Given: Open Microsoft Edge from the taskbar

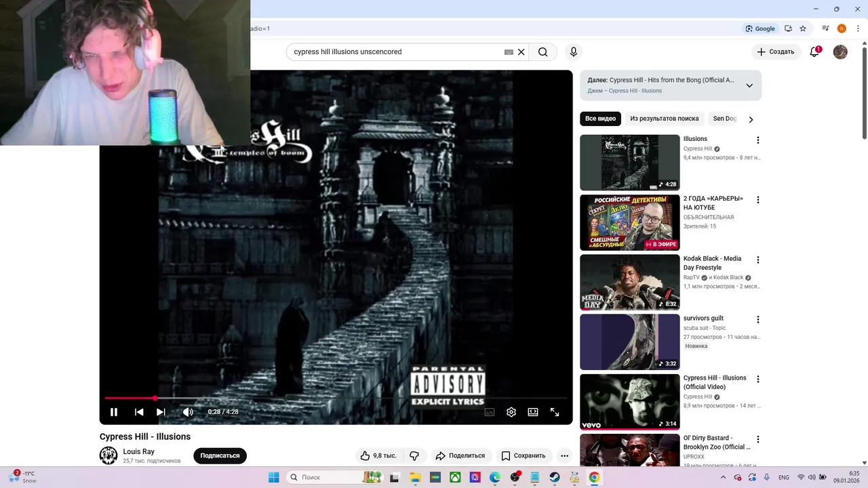Looking at the screenshot, I should click(x=495, y=477).
